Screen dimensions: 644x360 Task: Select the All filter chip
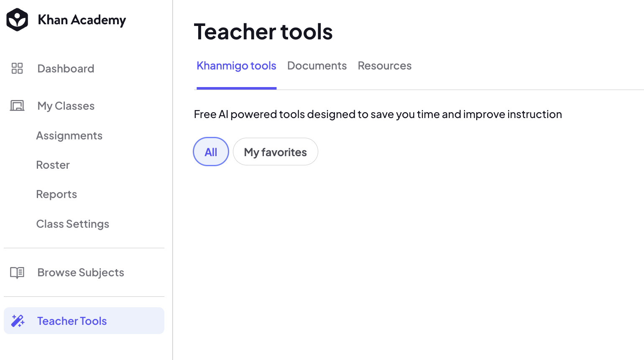(x=211, y=152)
